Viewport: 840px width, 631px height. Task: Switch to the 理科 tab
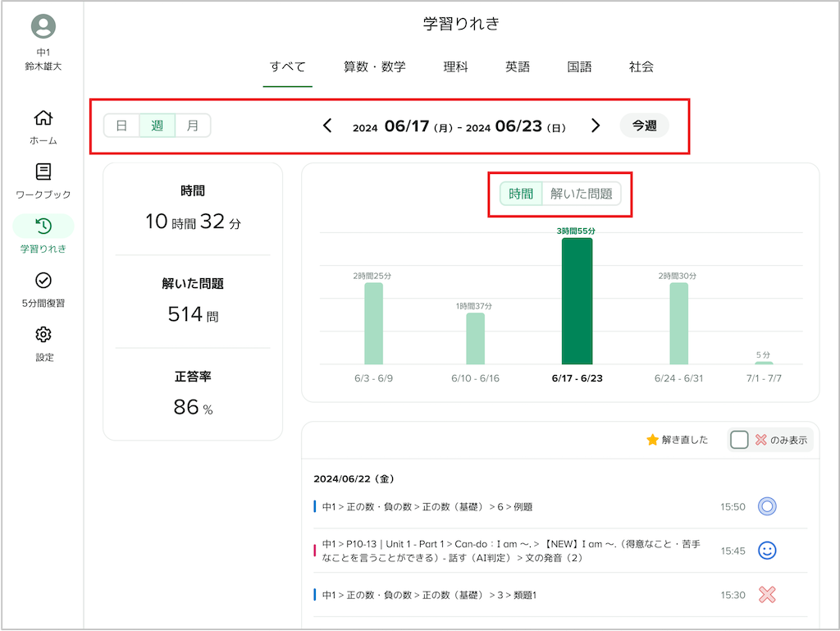pos(456,67)
